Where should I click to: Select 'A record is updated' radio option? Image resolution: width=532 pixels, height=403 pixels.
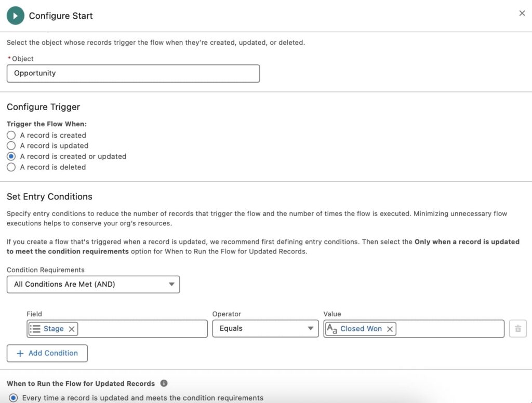(11, 146)
